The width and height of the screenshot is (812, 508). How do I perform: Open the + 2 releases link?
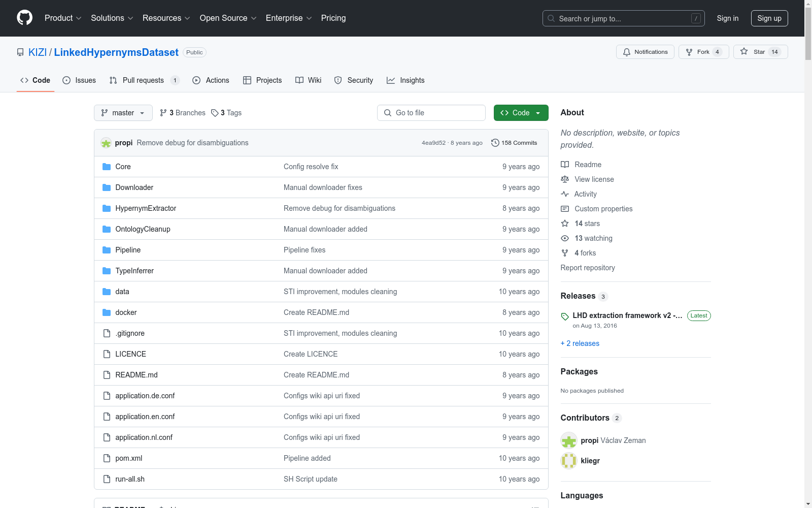[580, 343]
